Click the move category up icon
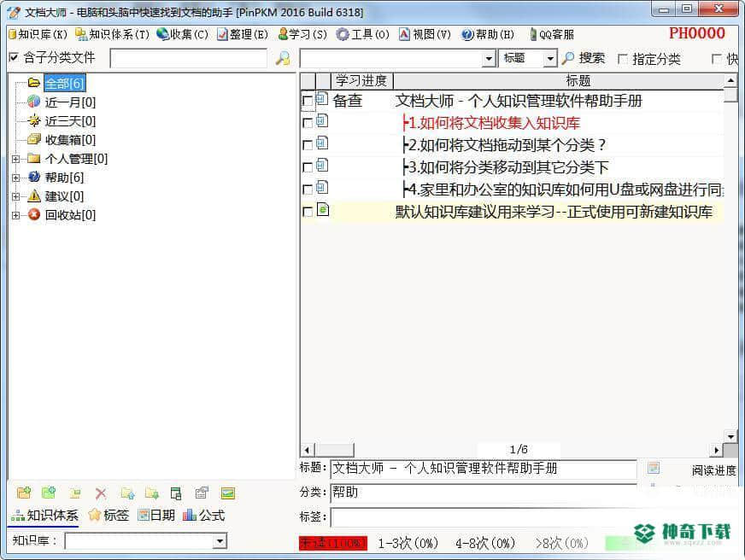Viewport: 745px width, 560px height. click(127, 493)
